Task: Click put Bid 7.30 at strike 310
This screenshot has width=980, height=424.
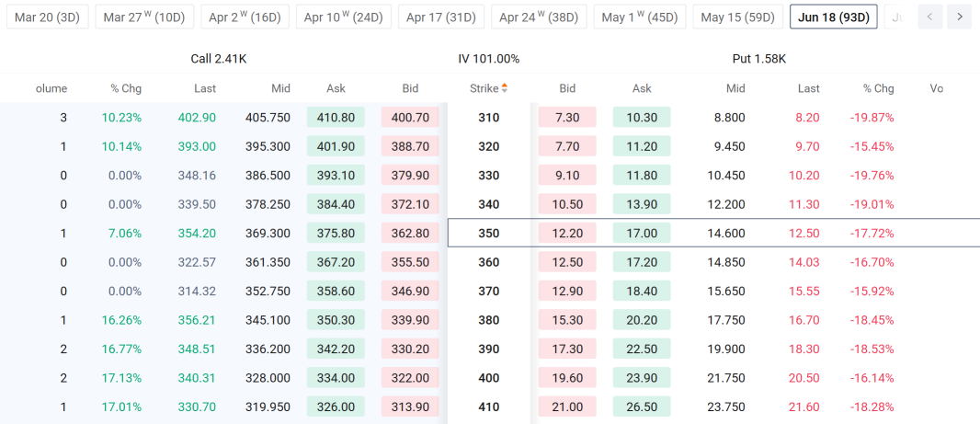Action: click(x=567, y=118)
